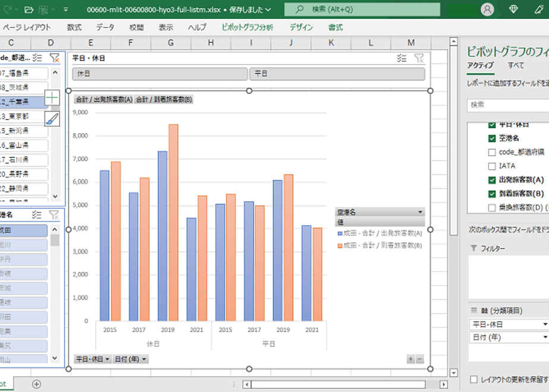The width and height of the screenshot is (549, 392).
Task: Check the code_都道府県 field checkbox
Action: click(492, 152)
